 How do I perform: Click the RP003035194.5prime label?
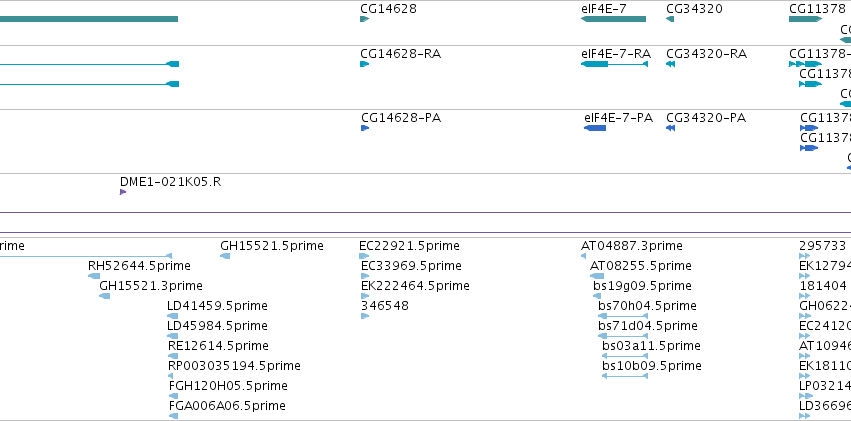(234, 366)
